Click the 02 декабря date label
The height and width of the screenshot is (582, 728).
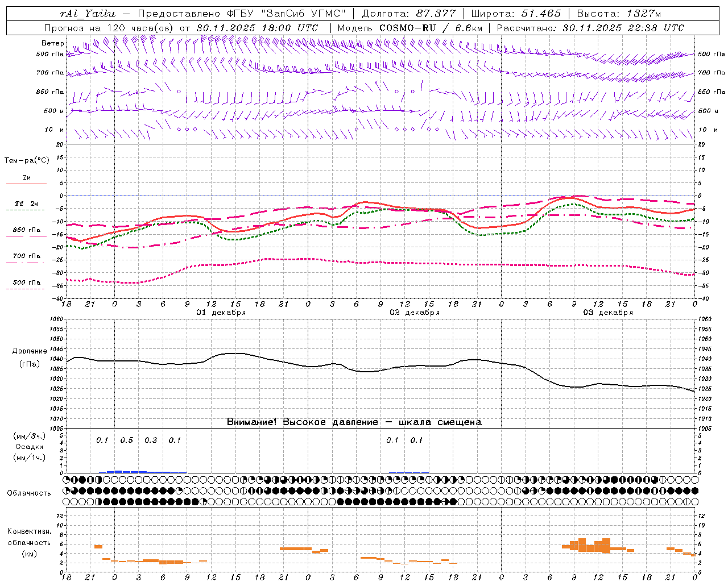point(415,313)
